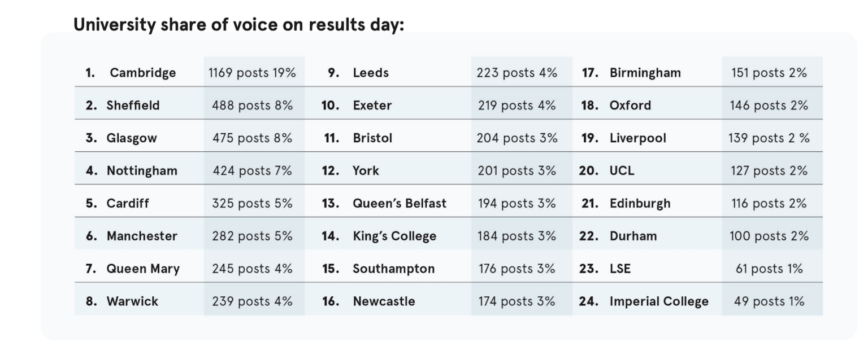This screenshot has height=351, width=868.
Task: Click the University share of voice heading
Action: (239, 25)
